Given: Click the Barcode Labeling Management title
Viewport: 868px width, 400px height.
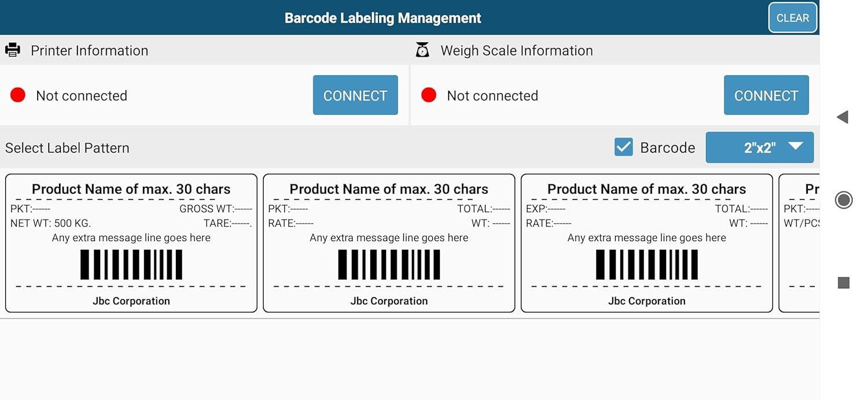Looking at the screenshot, I should click(x=382, y=18).
